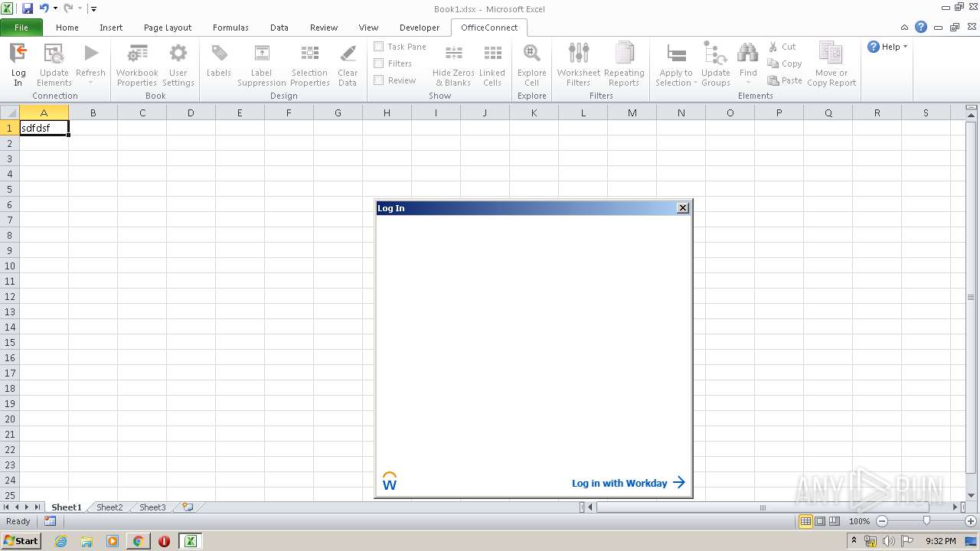
Task: Click the Insert Worksheet tab icon
Action: pos(188,507)
